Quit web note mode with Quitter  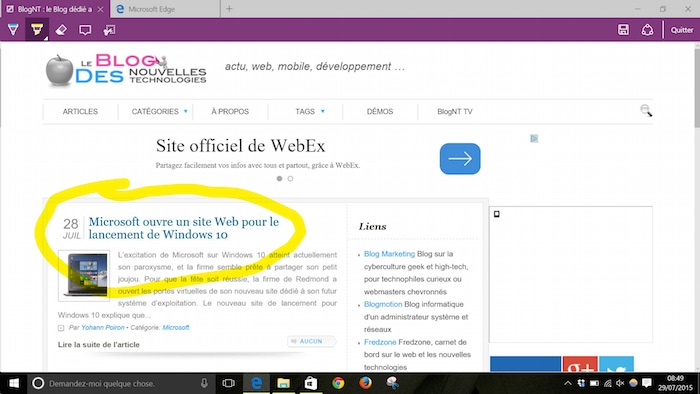pyautogui.click(x=682, y=30)
